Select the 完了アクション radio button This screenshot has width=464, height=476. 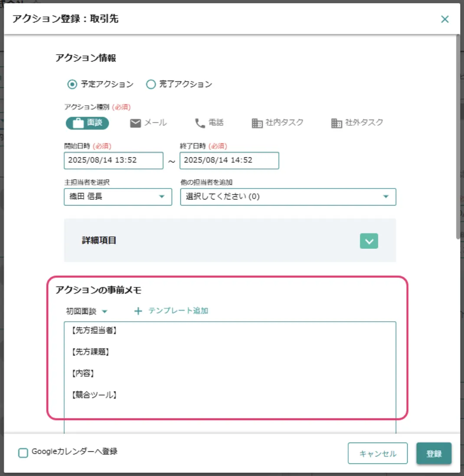[150, 85]
